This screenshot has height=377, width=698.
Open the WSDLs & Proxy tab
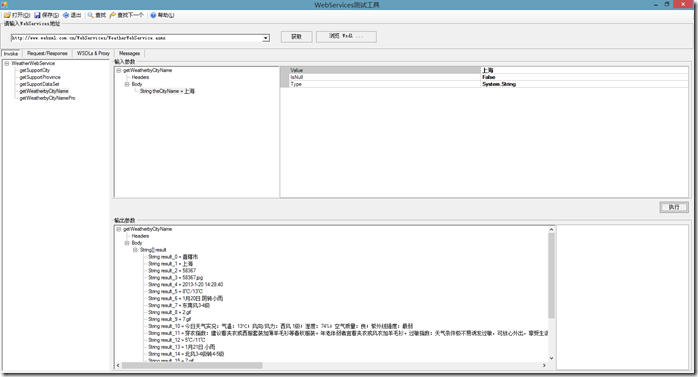point(93,53)
